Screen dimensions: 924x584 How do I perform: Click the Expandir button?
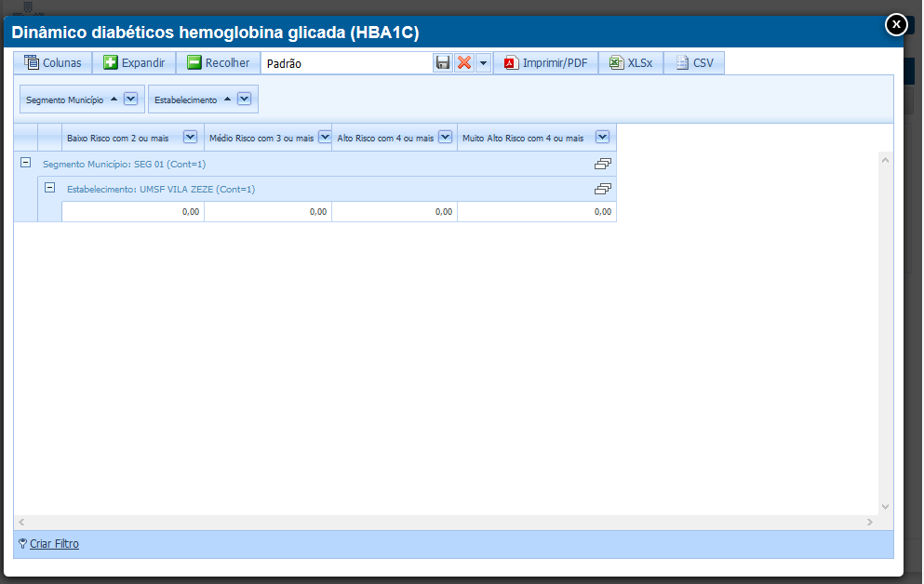134,63
